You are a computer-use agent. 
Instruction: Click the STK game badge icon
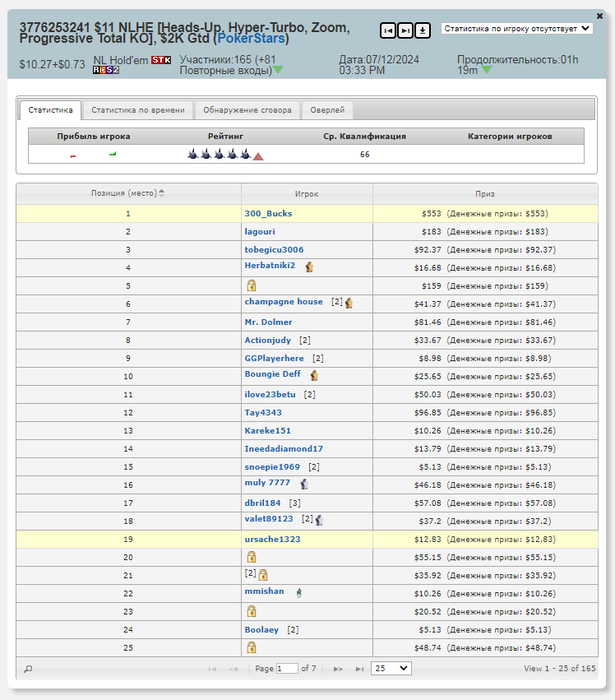click(161, 60)
